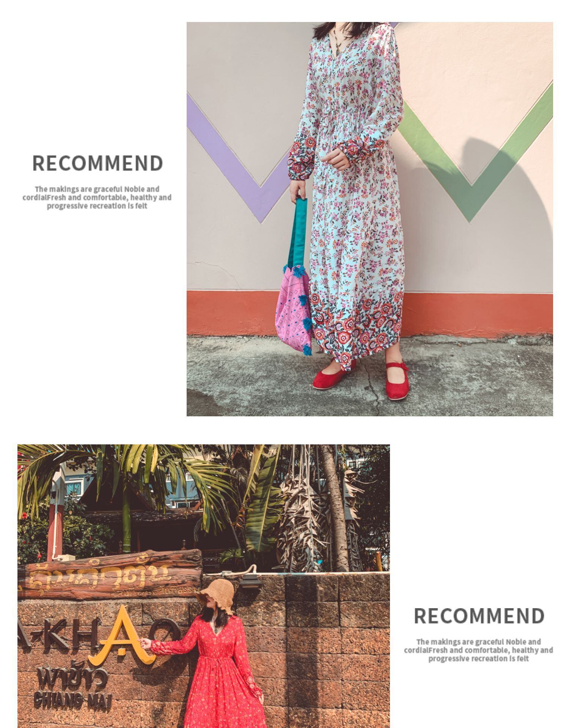Screen dimensions: 569x728
Task: Click the wooden log sign with Thai text
Action: click(x=110, y=573)
